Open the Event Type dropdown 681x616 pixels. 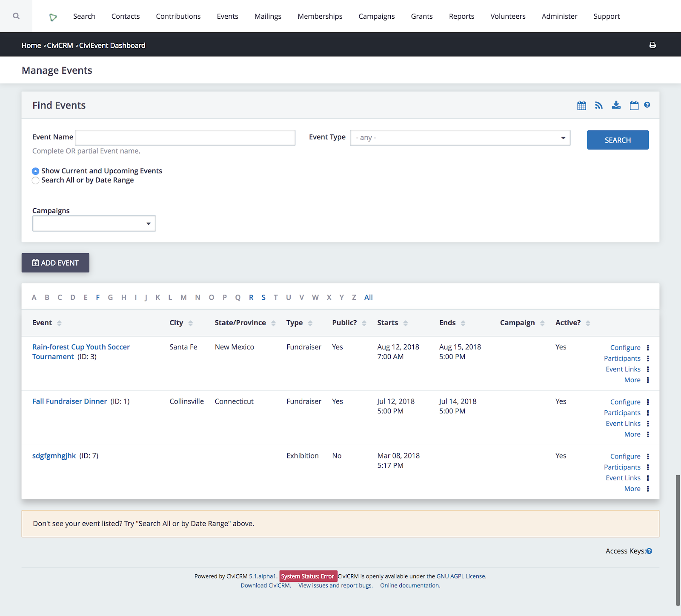point(460,138)
